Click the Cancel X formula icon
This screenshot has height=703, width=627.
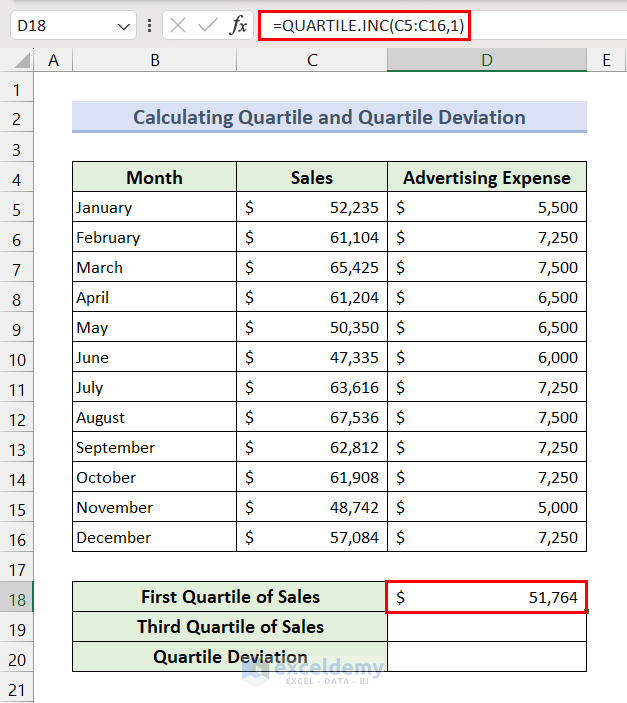point(178,25)
